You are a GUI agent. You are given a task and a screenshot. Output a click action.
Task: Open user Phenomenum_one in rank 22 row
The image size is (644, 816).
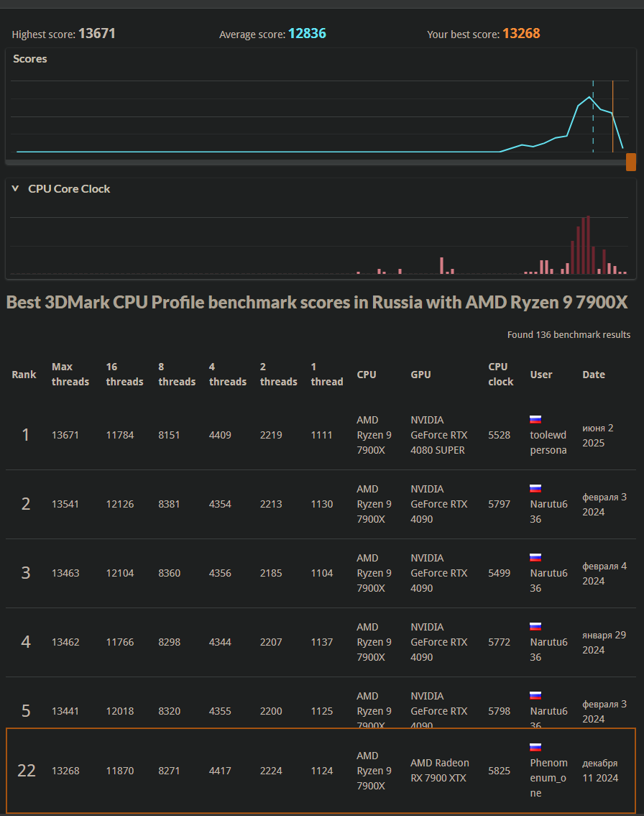549,778
